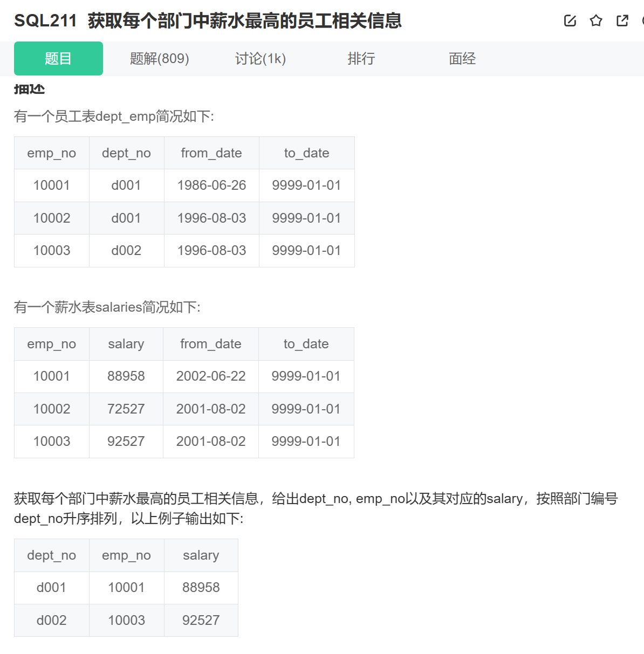The height and width of the screenshot is (654, 644).
Task: Open the 面经 interview experience tab
Action: coord(462,58)
